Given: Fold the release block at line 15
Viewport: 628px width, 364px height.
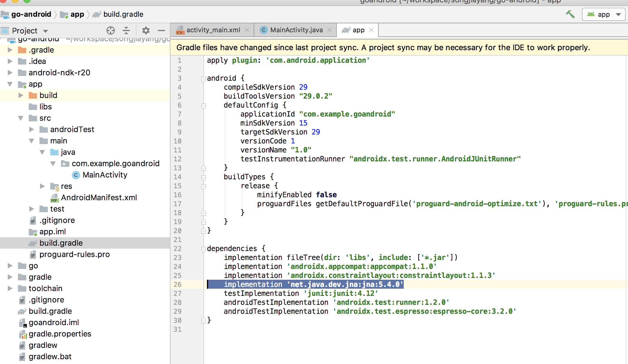Looking at the screenshot, I should [204, 186].
